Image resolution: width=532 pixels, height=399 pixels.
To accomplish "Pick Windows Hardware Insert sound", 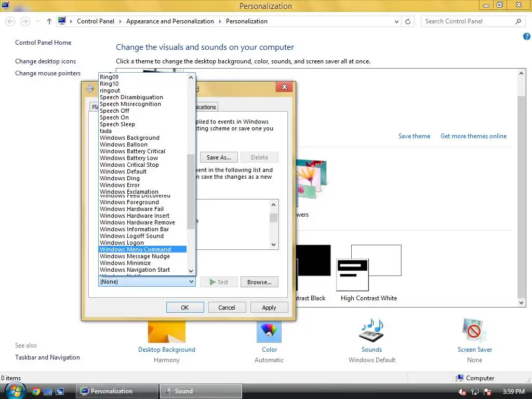I will tap(142, 216).
